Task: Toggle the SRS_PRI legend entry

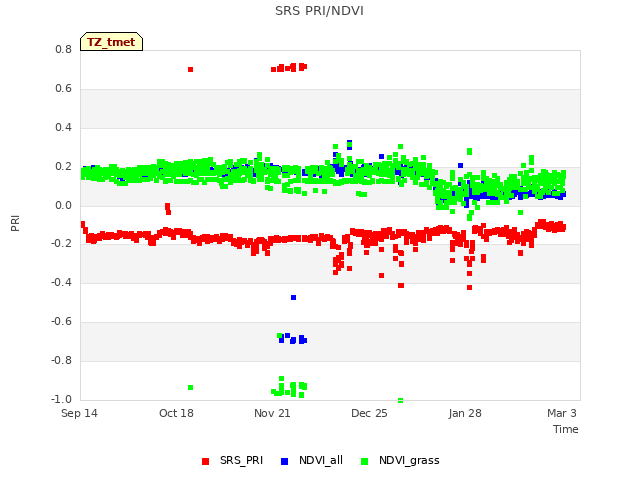Action: tap(233, 460)
